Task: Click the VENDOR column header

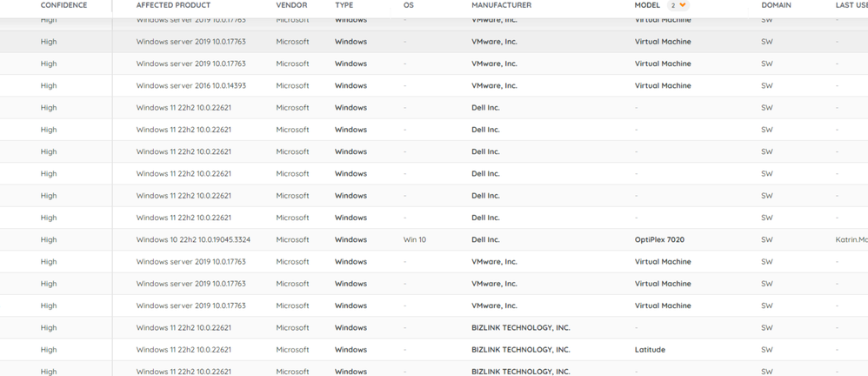Action: click(x=291, y=5)
